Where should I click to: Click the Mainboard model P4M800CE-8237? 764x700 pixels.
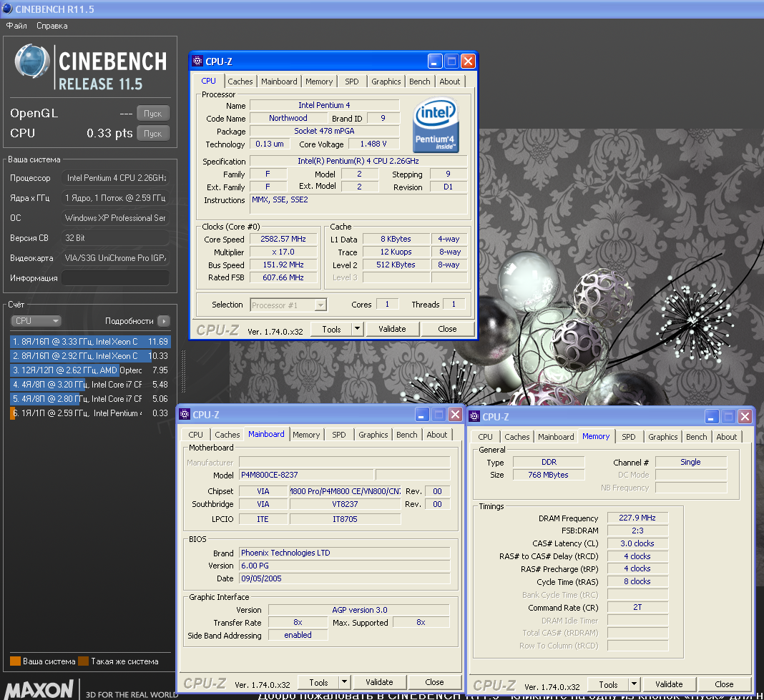point(306,475)
